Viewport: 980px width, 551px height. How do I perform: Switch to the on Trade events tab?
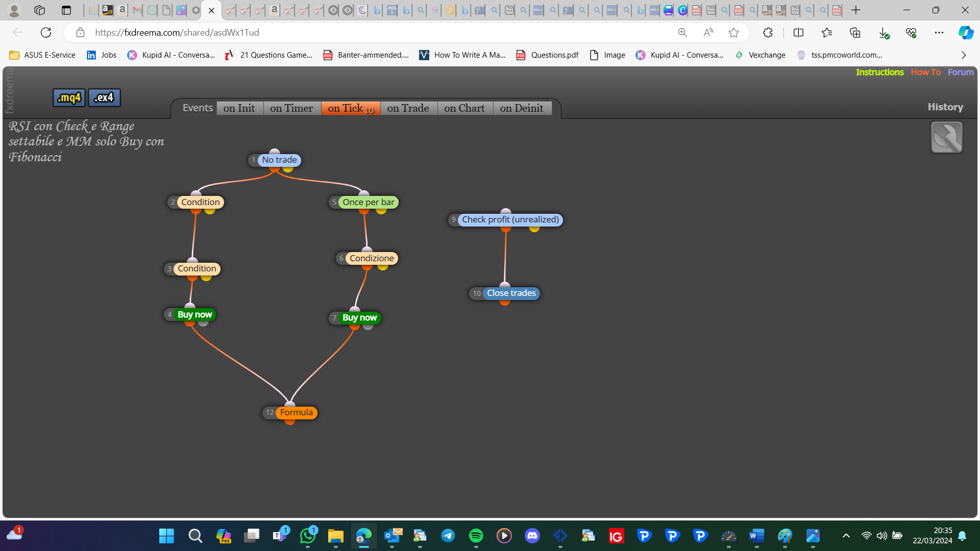pos(408,108)
